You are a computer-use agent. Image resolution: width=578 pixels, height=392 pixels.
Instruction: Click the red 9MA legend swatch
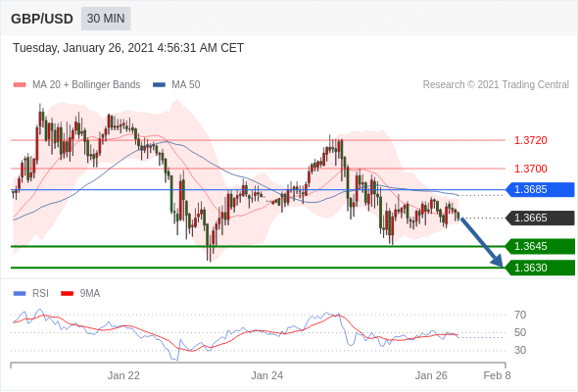67,294
